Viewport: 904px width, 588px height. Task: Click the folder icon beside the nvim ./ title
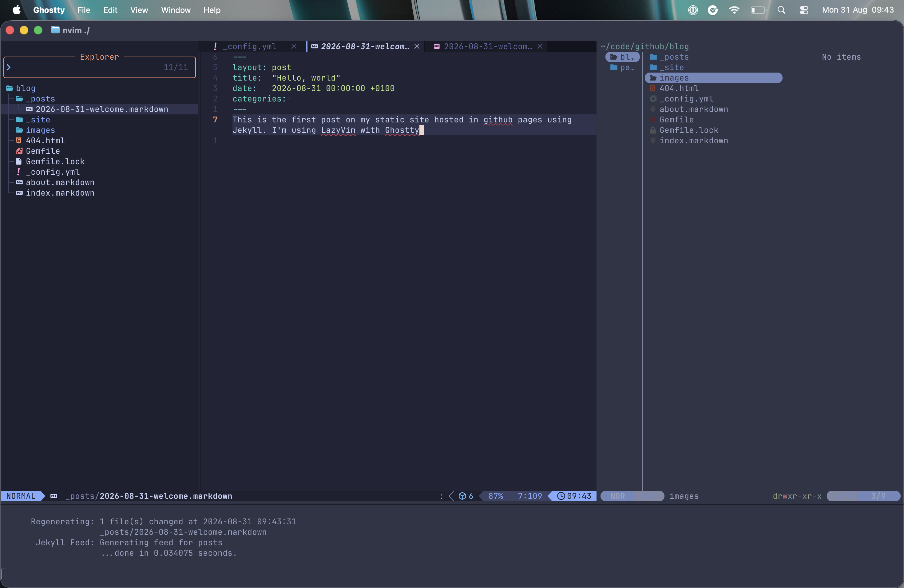tap(55, 30)
